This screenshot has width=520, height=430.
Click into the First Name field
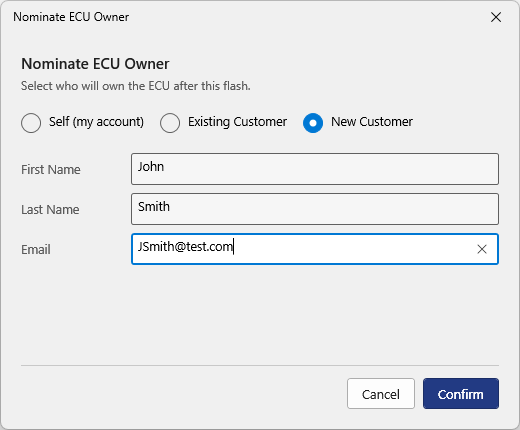click(315, 169)
